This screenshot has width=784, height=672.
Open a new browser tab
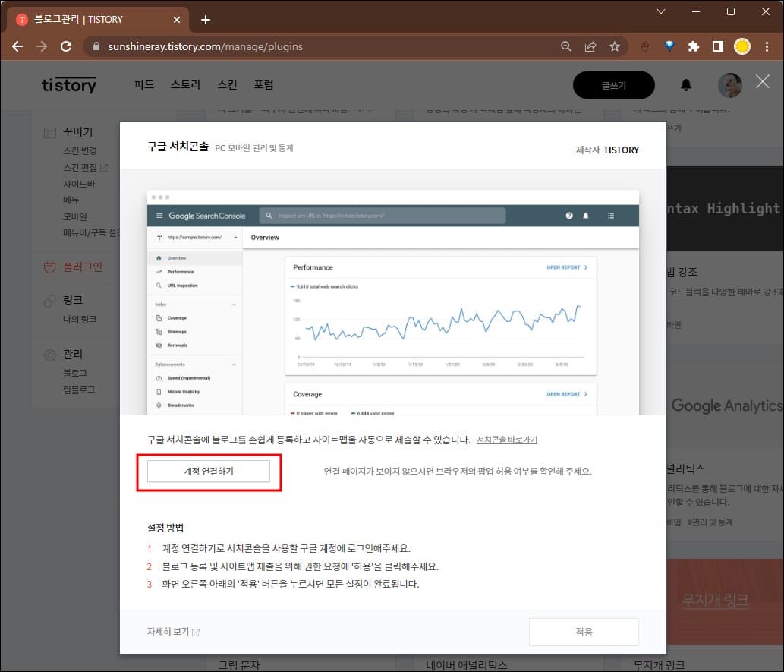pyautogui.click(x=206, y=20)
